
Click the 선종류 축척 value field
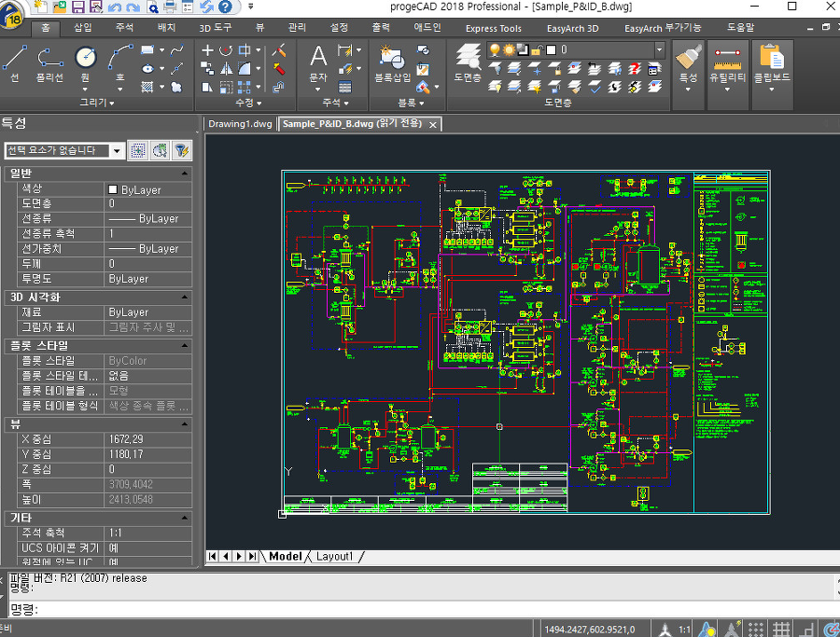coord(147,233)
